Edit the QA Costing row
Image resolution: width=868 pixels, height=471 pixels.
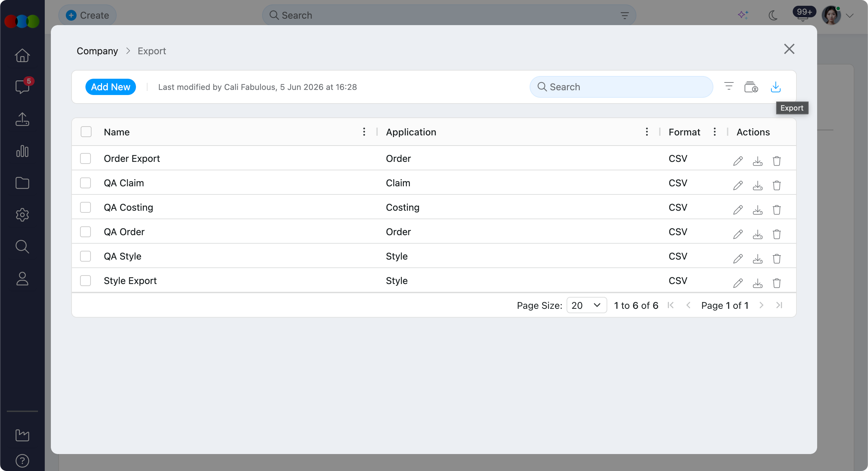pyautogui.click(x=738, y=210)
